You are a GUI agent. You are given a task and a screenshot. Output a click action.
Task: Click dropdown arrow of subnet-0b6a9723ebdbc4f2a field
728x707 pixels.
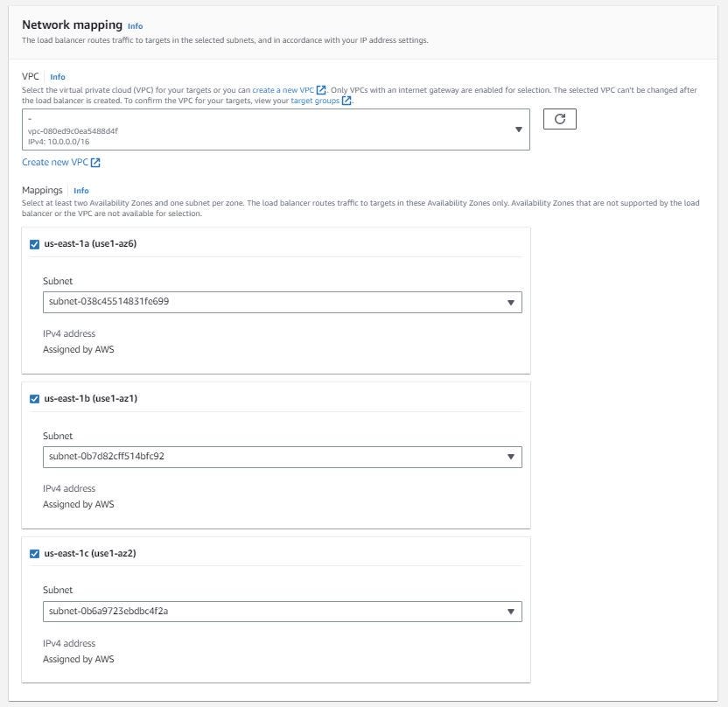511,612
